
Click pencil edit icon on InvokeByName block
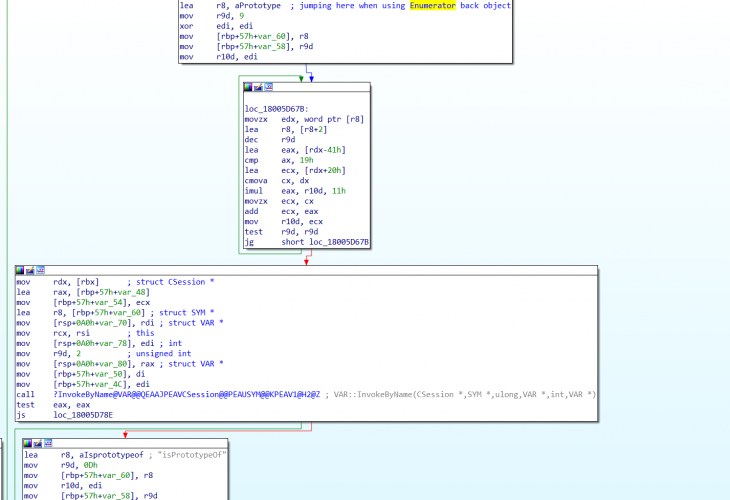(28, 270)
